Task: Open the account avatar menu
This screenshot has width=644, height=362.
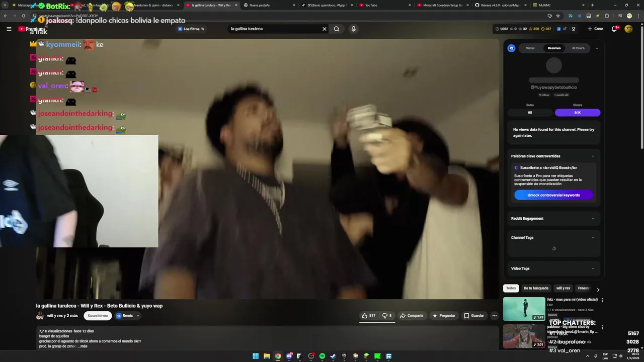Action: tap(628, 29)
